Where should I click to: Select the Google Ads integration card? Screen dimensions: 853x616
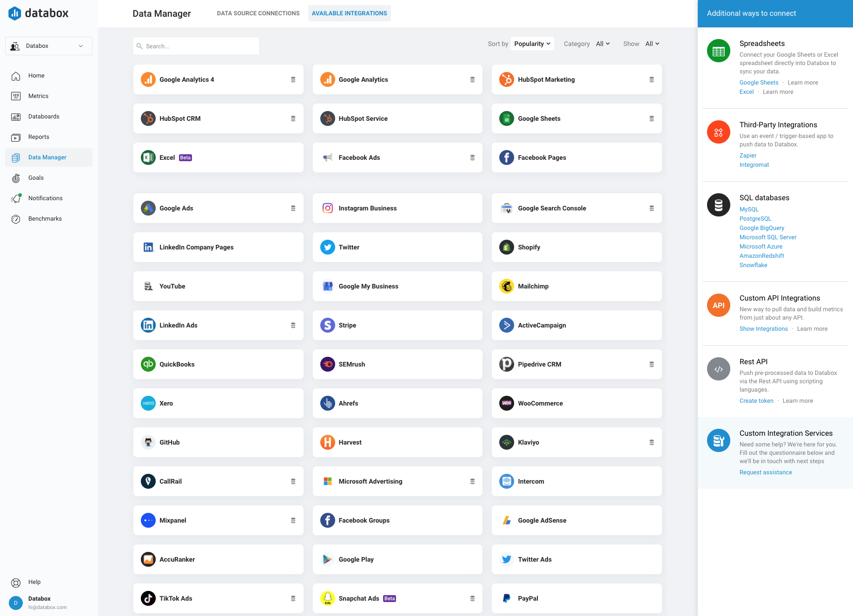[218, 208]
